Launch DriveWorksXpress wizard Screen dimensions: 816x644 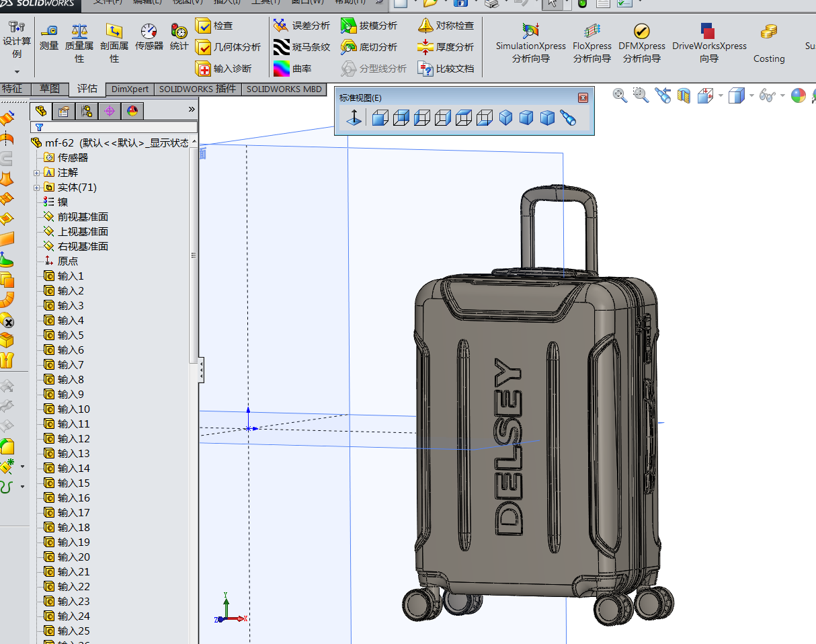pos(709,43)
